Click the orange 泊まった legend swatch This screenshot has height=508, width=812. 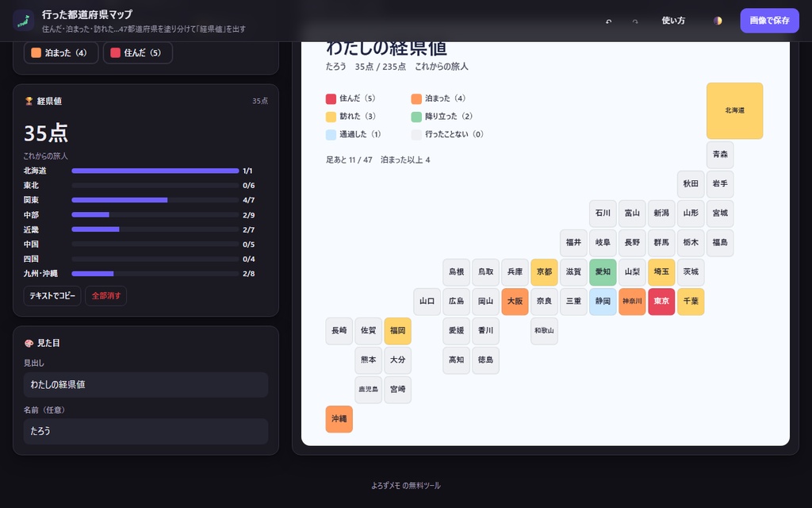416,98
